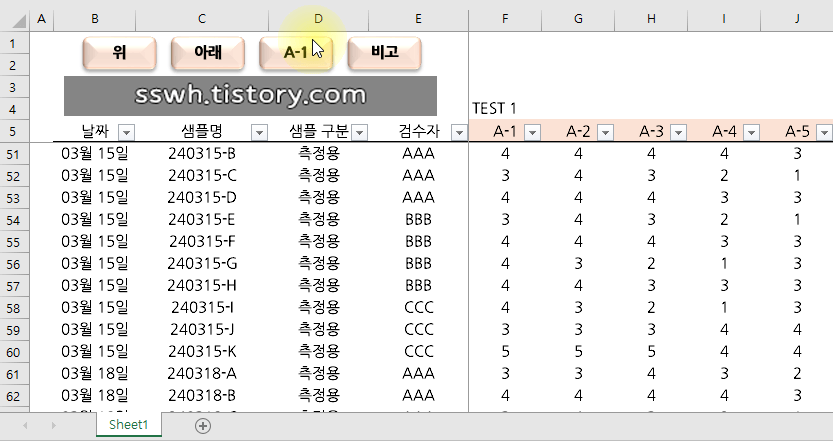Viewport: 833px width, 441px height.
Task: Select cell with 240315-F
Action: [x=202, y=242]
